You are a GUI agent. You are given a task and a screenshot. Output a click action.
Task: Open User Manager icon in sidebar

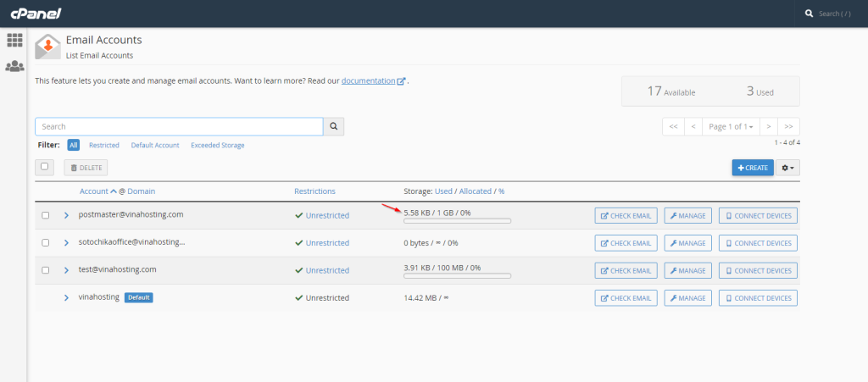(14, 66)
